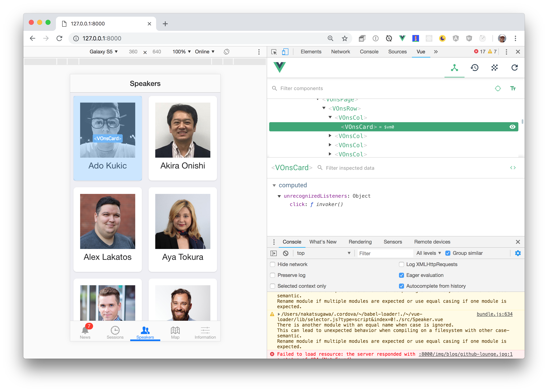Bookmark this page with the star icon
The width and height of the screenshot is (548, 392).
[x=345, y=38]
